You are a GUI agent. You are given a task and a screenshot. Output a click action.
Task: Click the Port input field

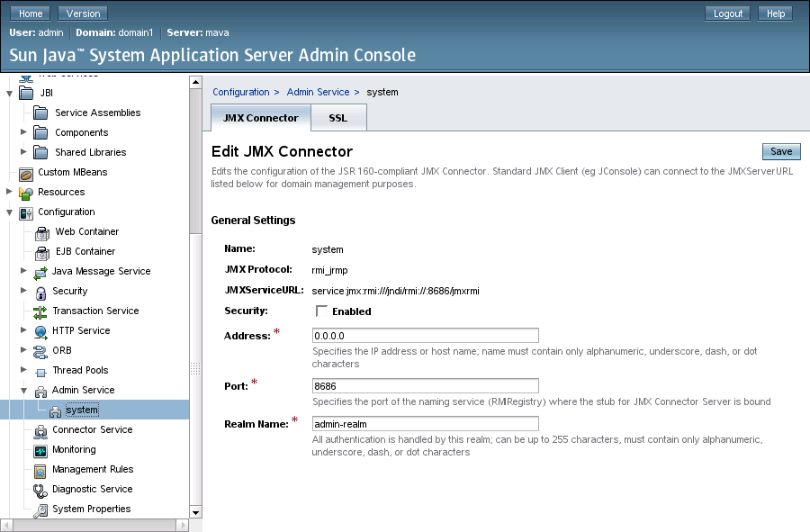tap(425, 386)
